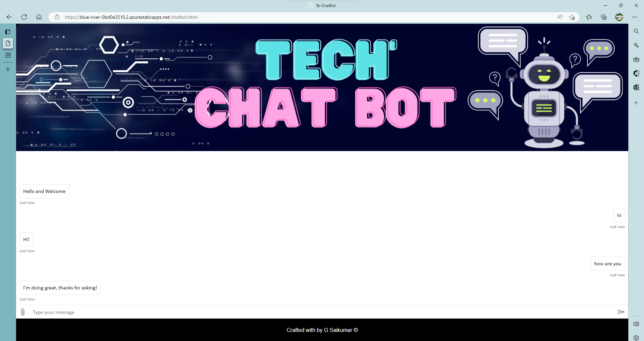644x341 pixels.
Task: Click the attachment paperclip next to message box
Action: (22, 312)
